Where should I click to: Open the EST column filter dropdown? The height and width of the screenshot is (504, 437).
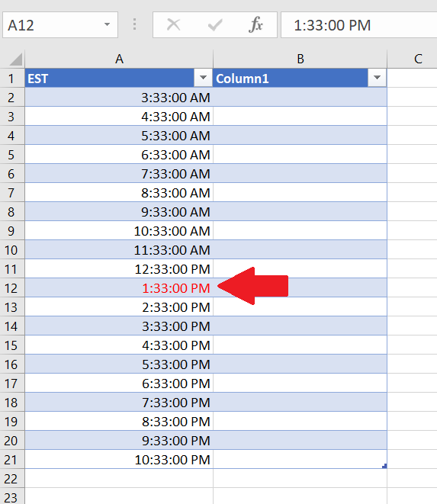[203, 78]
